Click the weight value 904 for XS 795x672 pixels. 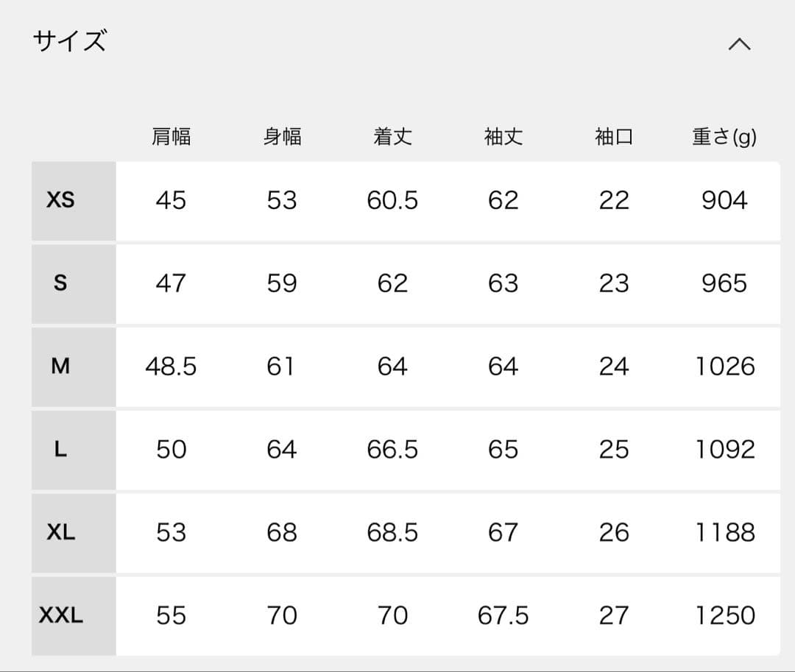tap(723, 200)
